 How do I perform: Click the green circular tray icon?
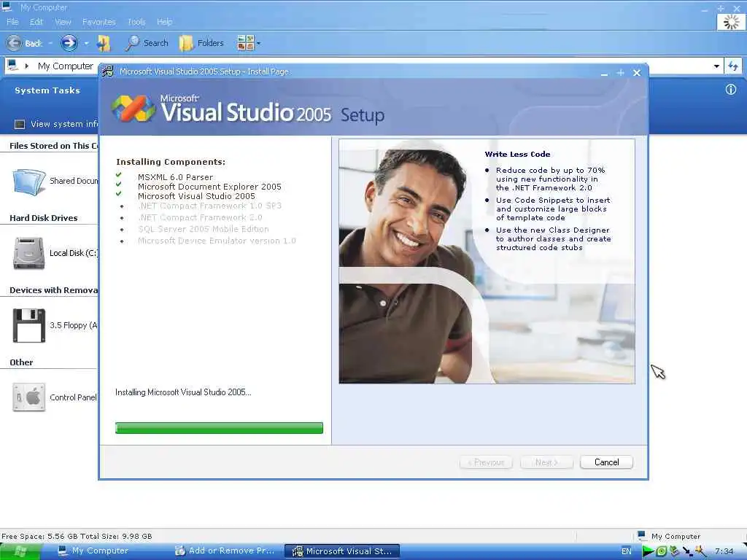pos(661,551)
